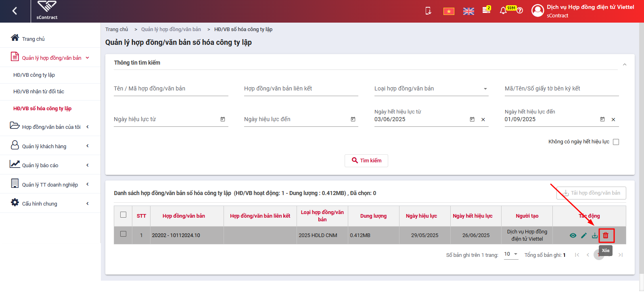
Task: Click the help question mark icon
Action: click(520, 10)
